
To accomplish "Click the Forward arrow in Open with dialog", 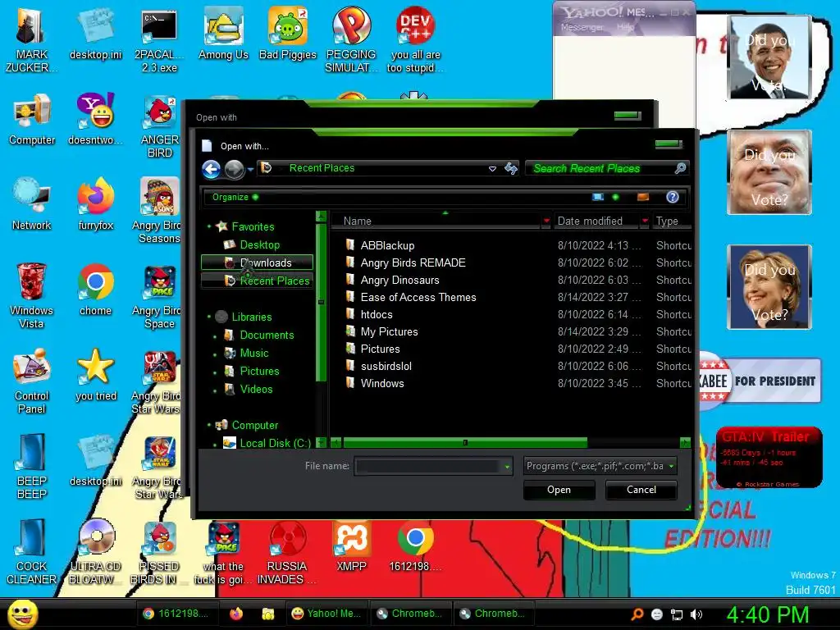I will click(234, 169).
